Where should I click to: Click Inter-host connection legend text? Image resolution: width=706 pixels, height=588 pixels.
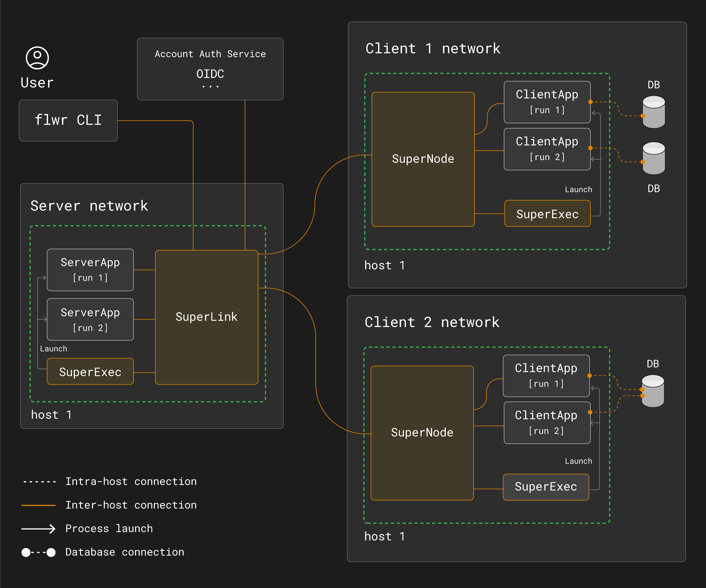(131, 505)
